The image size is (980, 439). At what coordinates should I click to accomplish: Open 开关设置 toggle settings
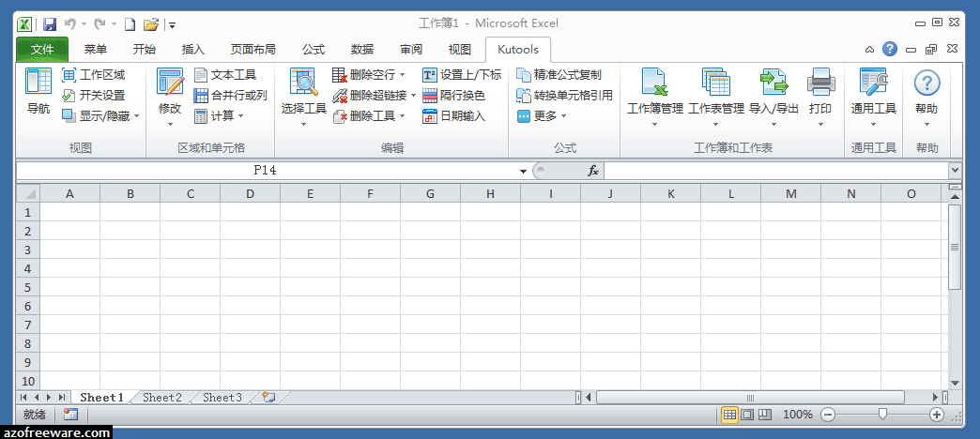pyautogui.click(x=94, y=96)
